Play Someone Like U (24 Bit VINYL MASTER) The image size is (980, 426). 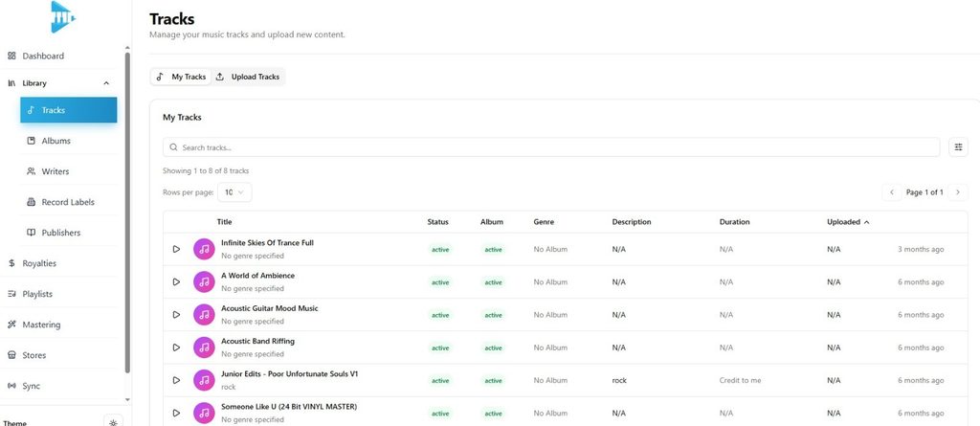(x=177, y=413)
